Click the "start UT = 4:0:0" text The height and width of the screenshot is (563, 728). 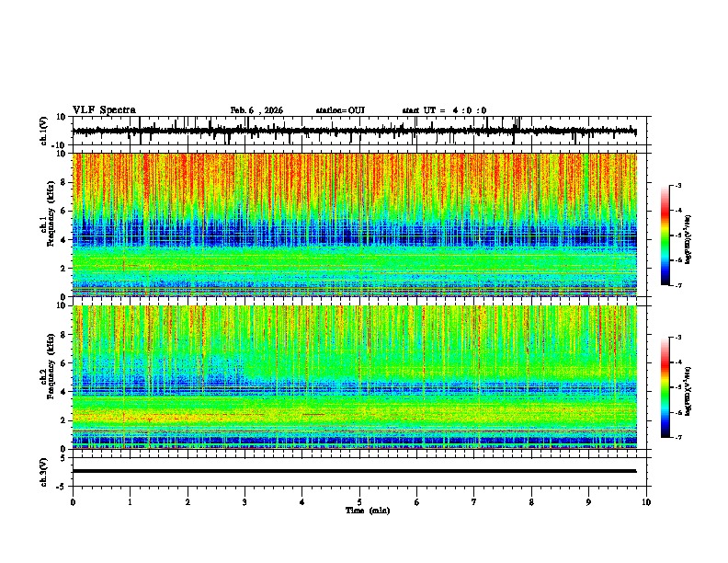click(444, 110)
